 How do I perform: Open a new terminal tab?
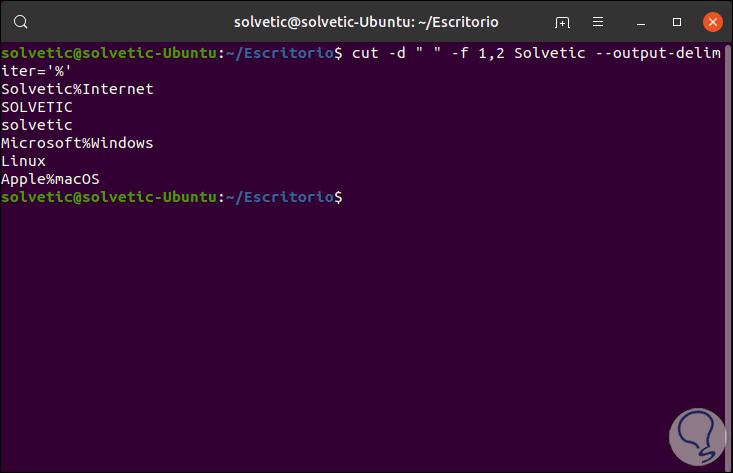(x=563, y=21)
